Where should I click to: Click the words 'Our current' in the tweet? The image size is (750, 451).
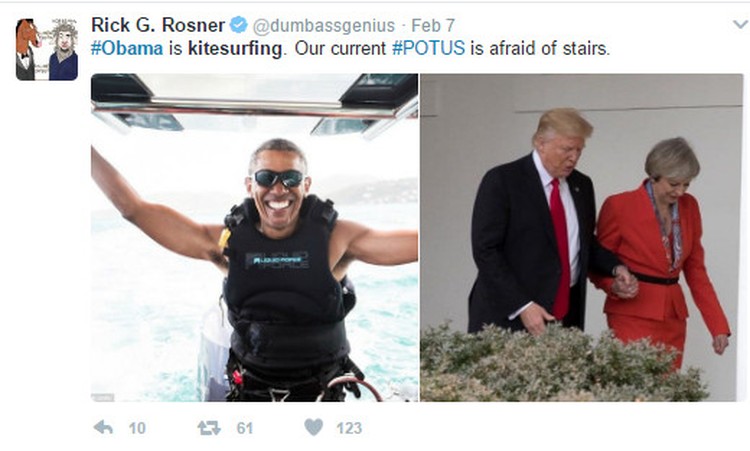click(340, 48)
